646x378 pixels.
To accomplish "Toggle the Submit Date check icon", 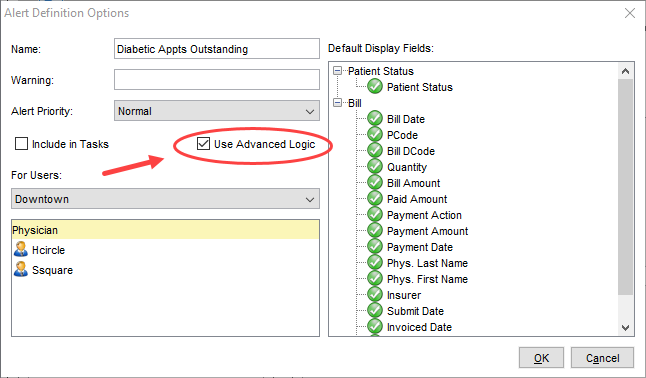I will coord(375,311).
